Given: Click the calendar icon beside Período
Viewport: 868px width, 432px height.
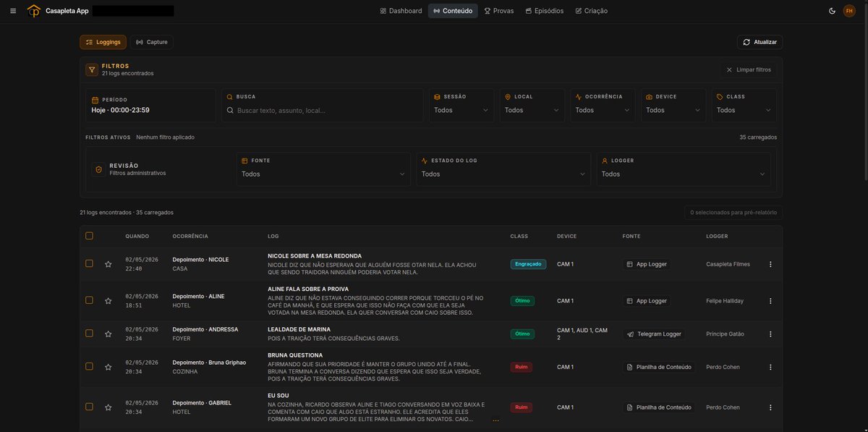Looking at the screenshot, I should pos(95,99).
